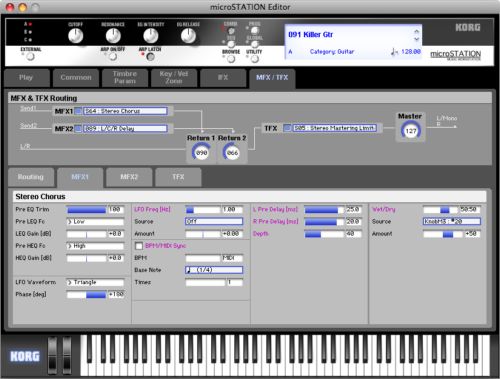Viewport: 500px width, 379px height.
Task: Click the Return 1 level knob
Action: click(x=201, y=152)
